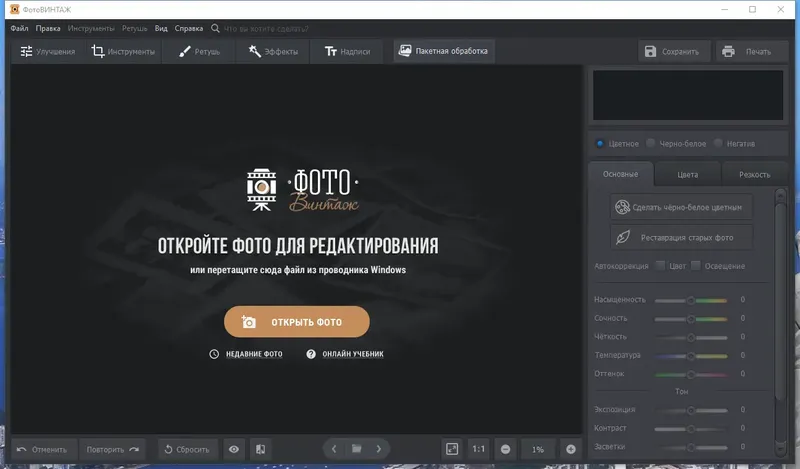800x469 pixels.
Task: Click the Печать button
Action: coord(752,52)
